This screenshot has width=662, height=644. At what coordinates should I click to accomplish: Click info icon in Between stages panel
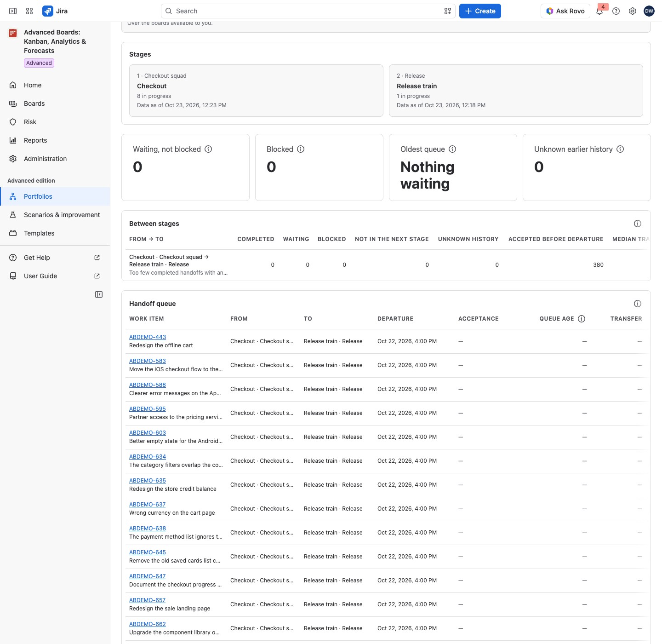[x=638, y=224]
